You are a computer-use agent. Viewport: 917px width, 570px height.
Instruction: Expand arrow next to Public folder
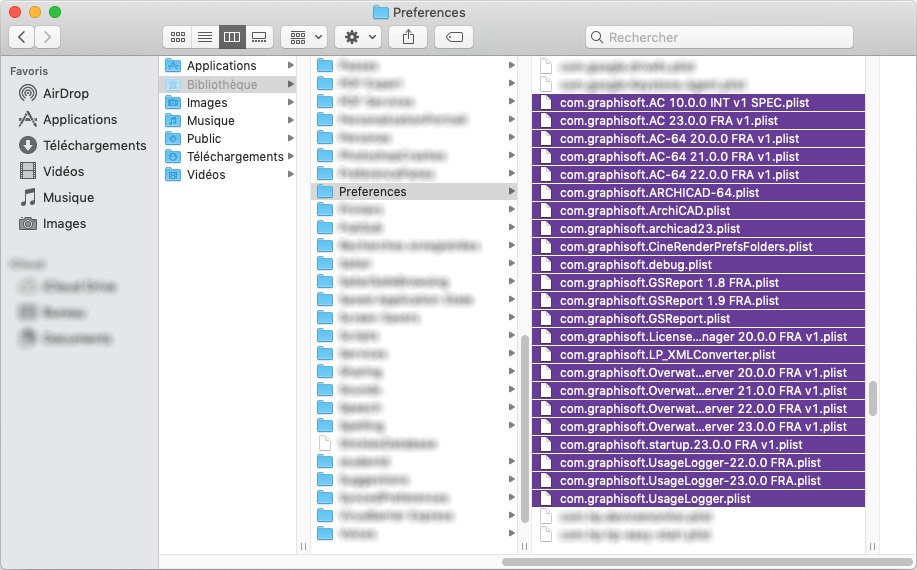coord(291,139)
